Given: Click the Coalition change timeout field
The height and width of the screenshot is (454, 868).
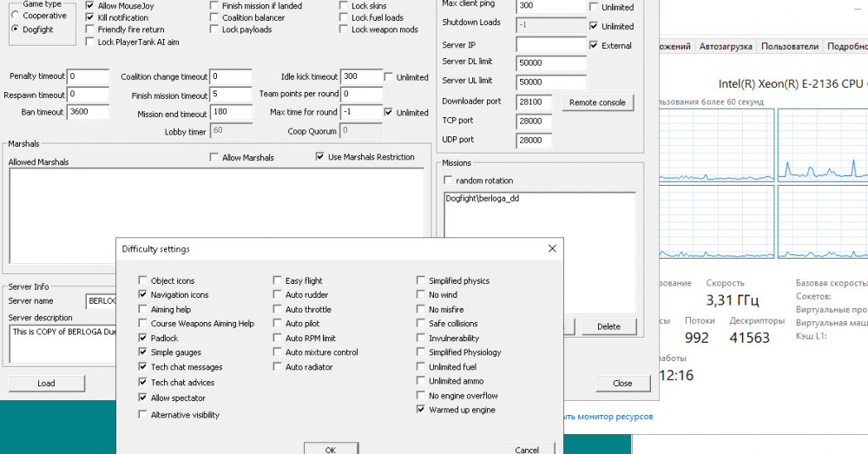Looking at the screenshot, I should point(231,76).
